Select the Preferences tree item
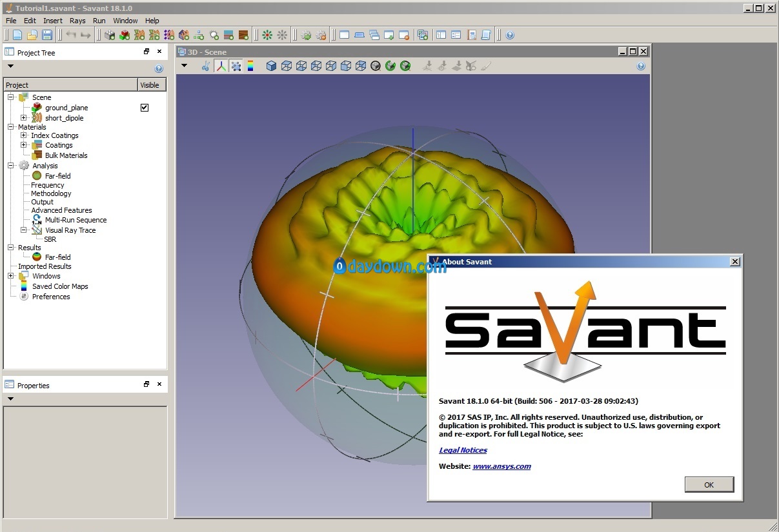This screenshot has height=532, width=779. (x=51, y=297)
